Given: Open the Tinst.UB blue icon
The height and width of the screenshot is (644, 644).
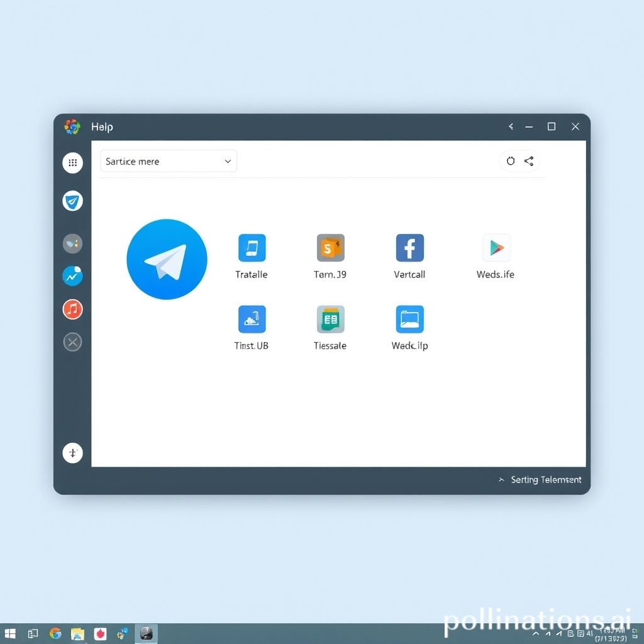Looking at the screenshot, I should tap(252, 319).
